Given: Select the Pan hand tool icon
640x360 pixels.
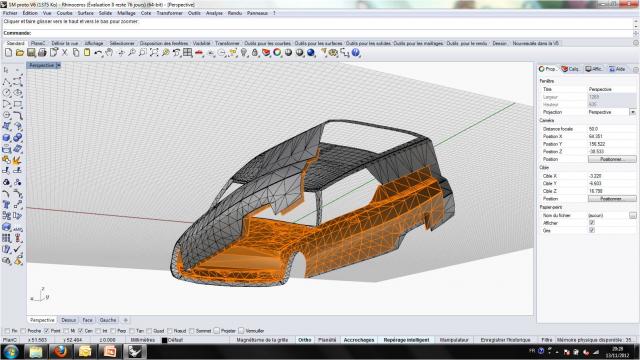Looking at the screenshot, I should pos(109,53).
